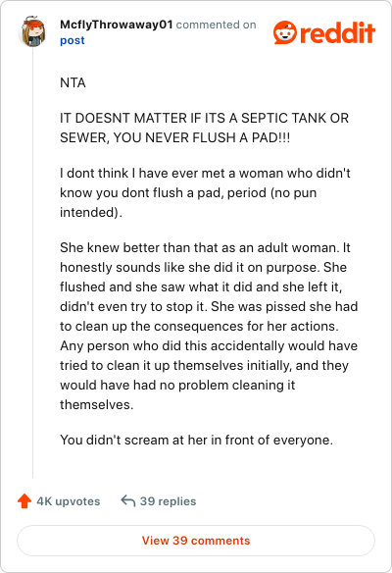Click the all-caps "NEVER FLUSH A PAD" paragraph

click(205, 128)
